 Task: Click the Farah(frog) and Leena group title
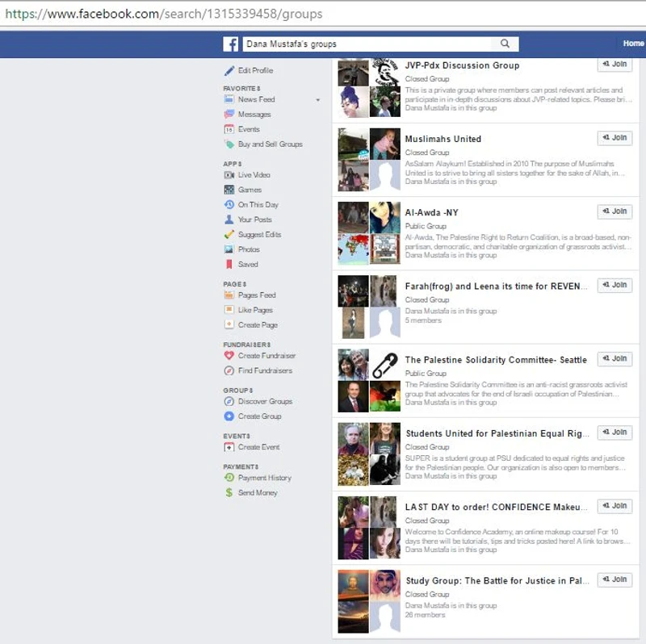(496, 286)
